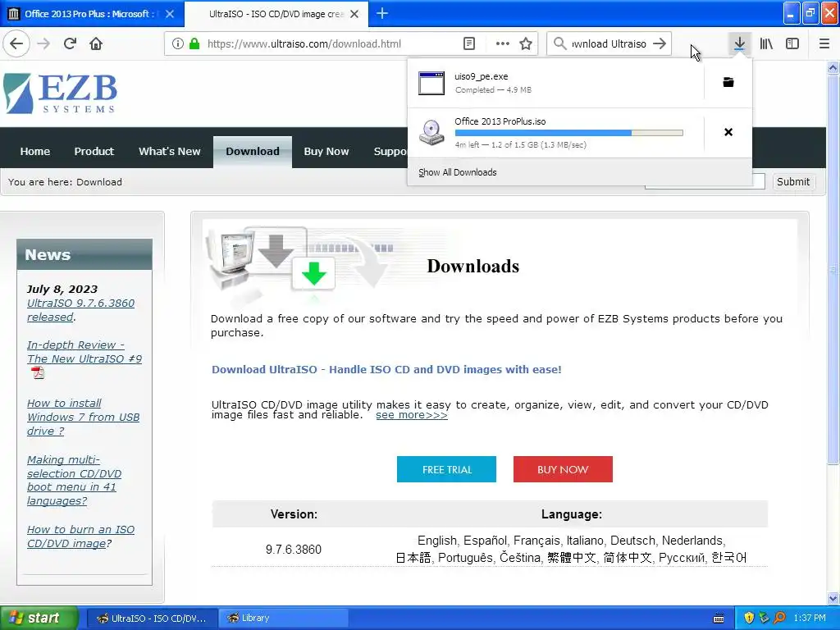Select the Download navigation tab
The width and height of the screenshot is (840, 630).
[x=253, y=152]
